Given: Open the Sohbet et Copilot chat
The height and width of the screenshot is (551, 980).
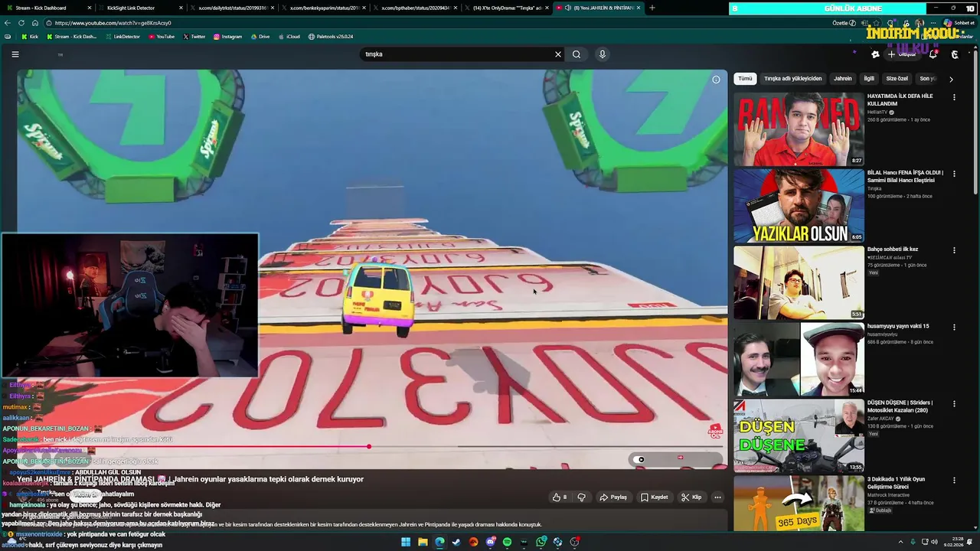Looking at the screenshot, I should [959, 23].
